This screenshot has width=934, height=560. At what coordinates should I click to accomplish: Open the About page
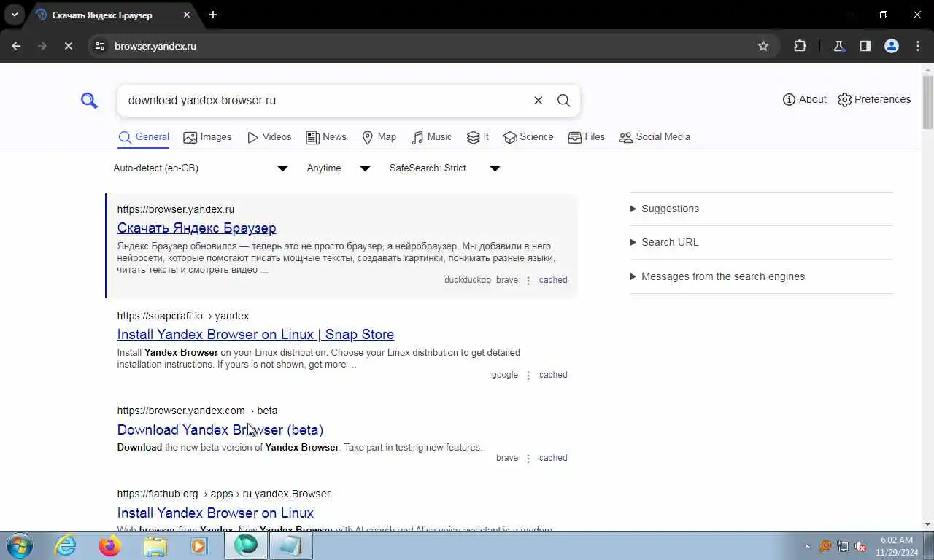pyautogui.click(x=804, y=99)
